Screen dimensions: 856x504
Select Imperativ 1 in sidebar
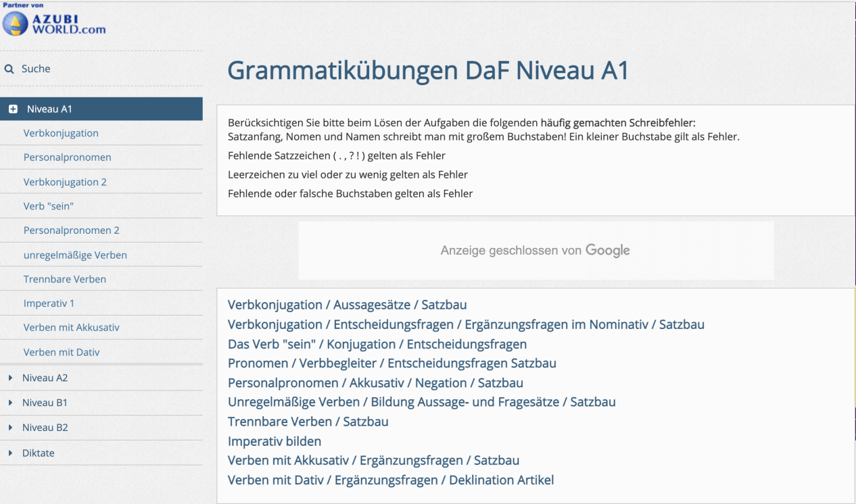click(49, 303)
